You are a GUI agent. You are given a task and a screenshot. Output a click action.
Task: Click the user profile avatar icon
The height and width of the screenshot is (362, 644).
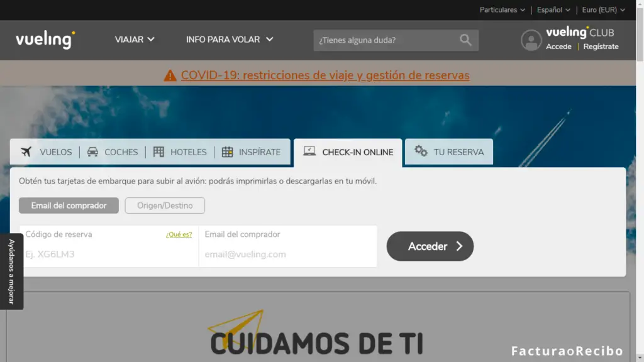click(531, 40)
